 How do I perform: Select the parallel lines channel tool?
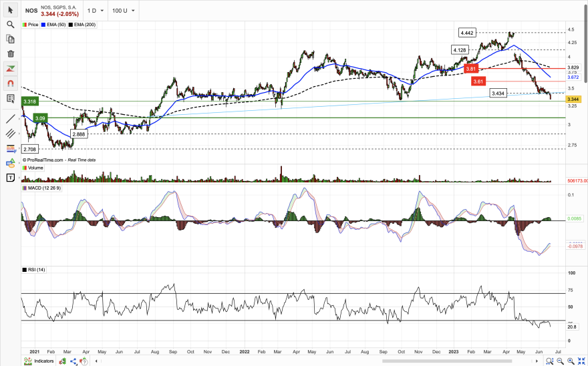tap(10, 134)
